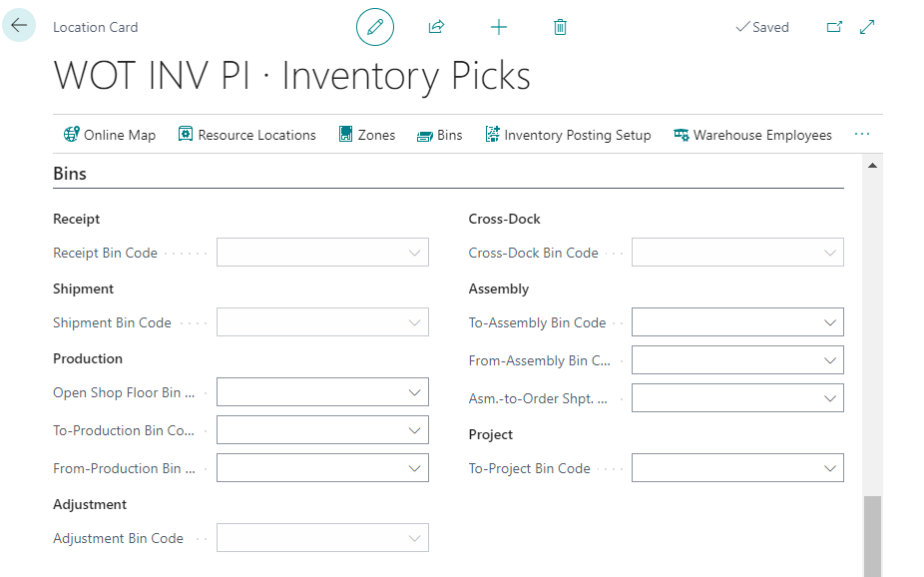
Task: Open card in new window icon
Action: [x=834, y=27]
